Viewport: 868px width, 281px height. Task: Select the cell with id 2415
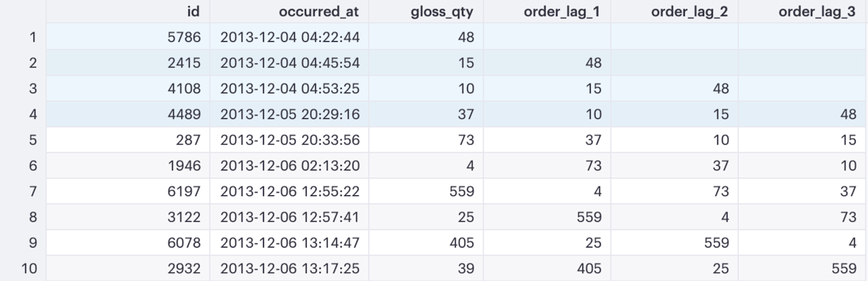click(128, 62)
